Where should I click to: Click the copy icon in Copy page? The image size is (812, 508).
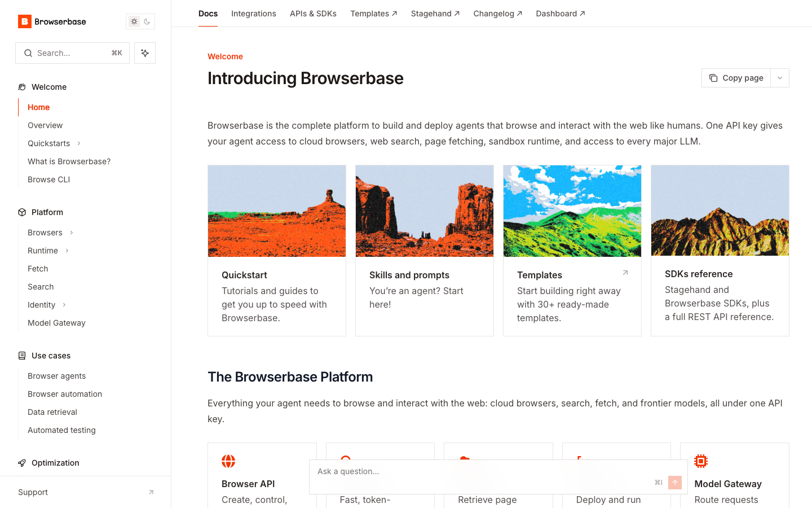click(x=713, y=78)
